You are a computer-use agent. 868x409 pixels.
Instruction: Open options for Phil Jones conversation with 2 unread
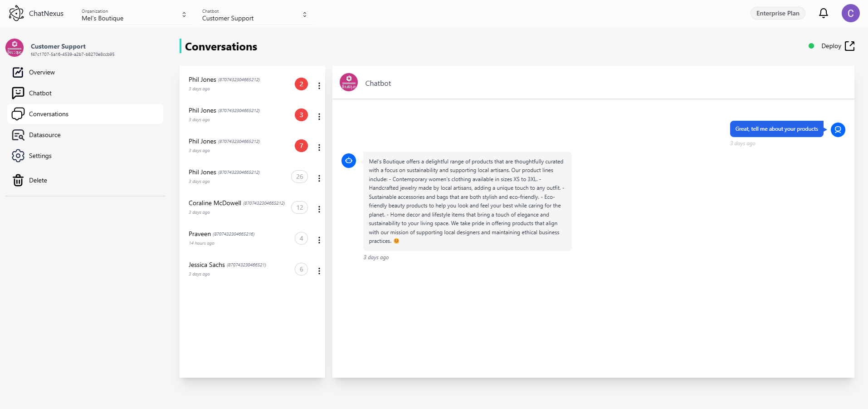click(319, 86)
